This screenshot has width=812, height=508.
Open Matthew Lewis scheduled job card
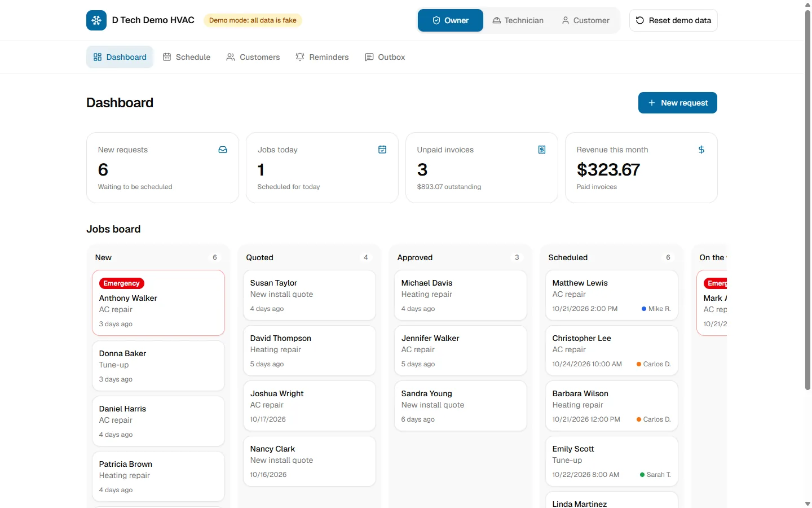click(x=612, y=295)
